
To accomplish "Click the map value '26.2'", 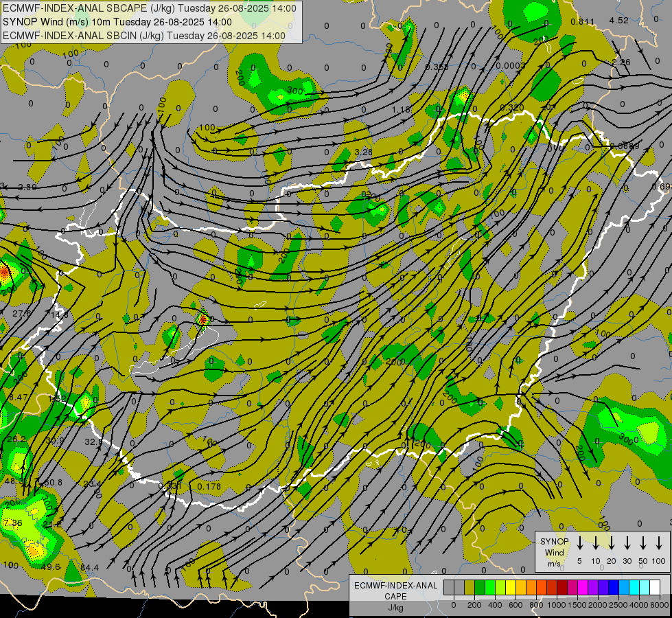I will pyautogui.click(x=16, y=439).
